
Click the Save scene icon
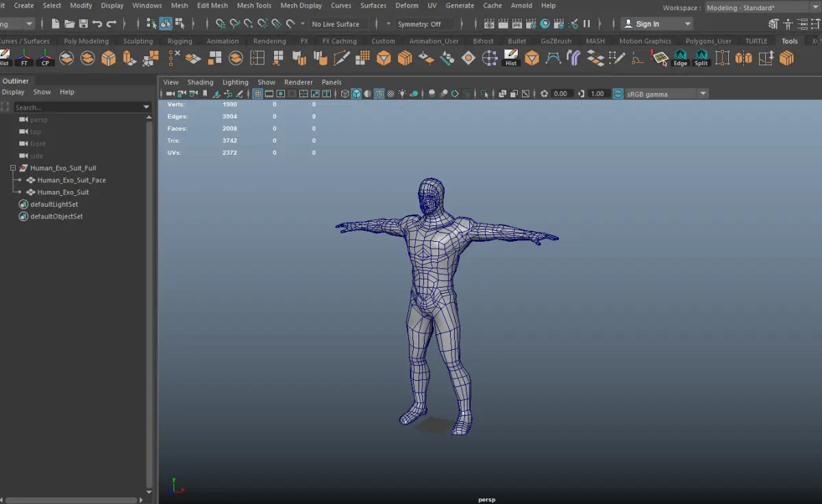(83, 24)
